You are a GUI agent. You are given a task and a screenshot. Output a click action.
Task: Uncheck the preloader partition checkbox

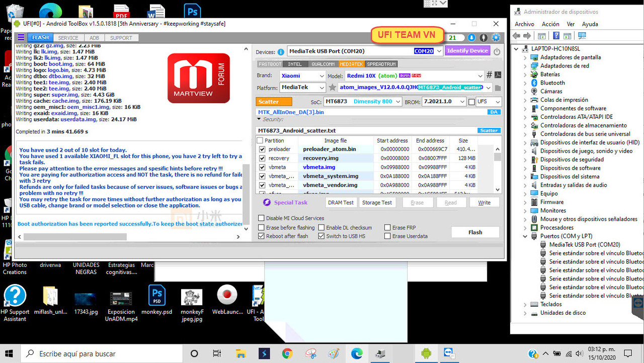click(x=262, y=149)
